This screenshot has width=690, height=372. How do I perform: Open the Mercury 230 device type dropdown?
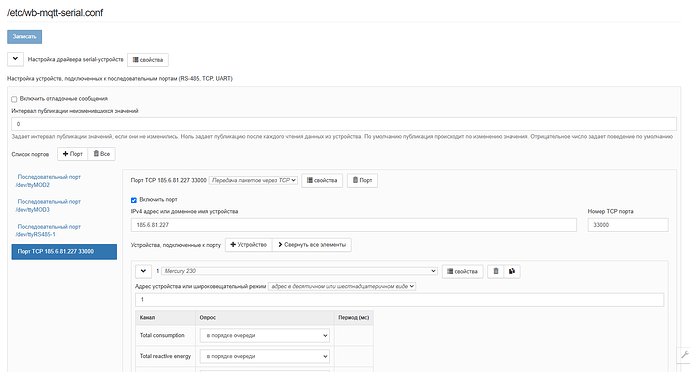coord(299,271)
